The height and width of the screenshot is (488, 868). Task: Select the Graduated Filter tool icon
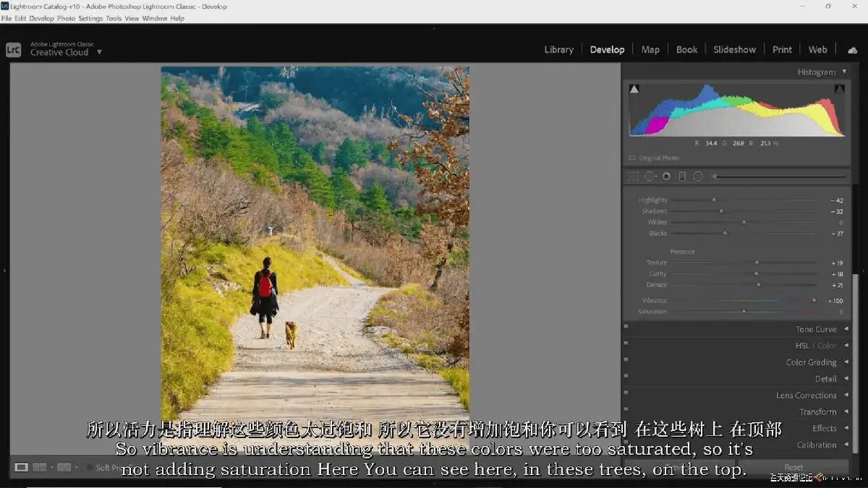coord(682,176)
